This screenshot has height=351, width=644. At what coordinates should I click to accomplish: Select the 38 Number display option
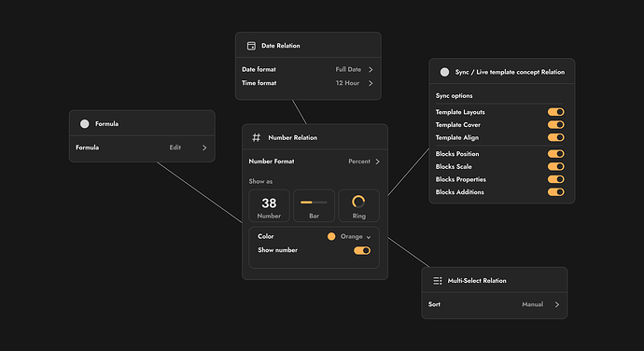[269, 205]
